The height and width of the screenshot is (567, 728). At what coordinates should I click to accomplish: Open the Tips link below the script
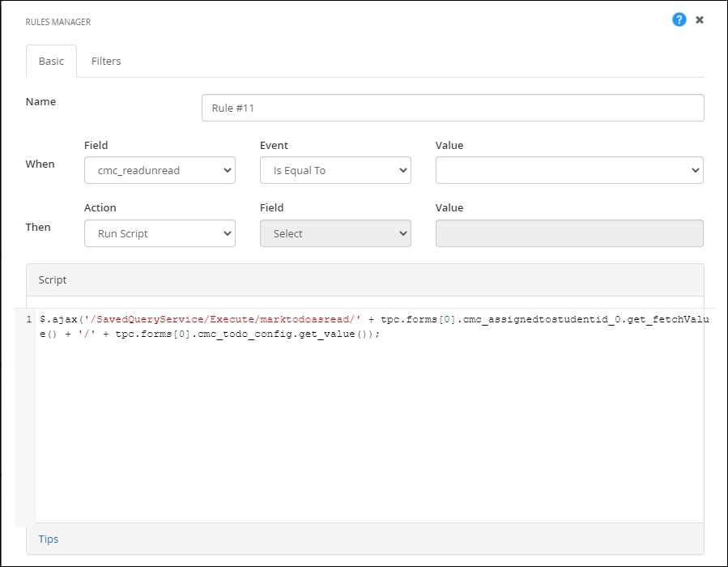tap(49, 539)
